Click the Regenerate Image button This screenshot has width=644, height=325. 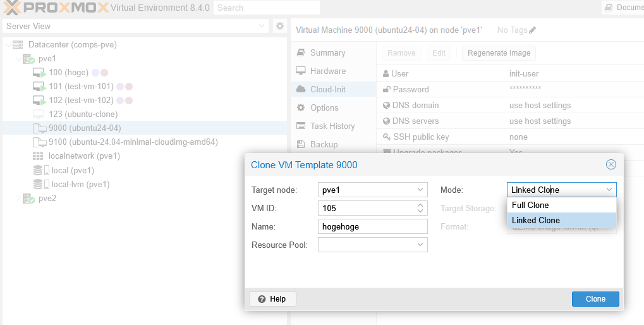[499, 53]
